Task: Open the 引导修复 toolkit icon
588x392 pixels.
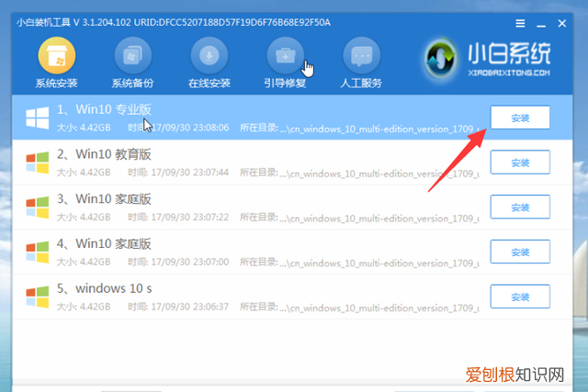Action: click(x=286, y=55)
